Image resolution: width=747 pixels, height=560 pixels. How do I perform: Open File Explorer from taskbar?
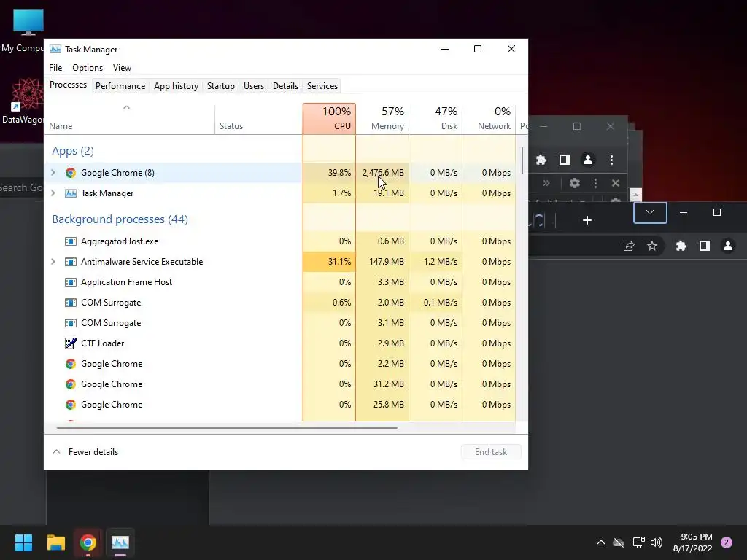tap(55, 542)
